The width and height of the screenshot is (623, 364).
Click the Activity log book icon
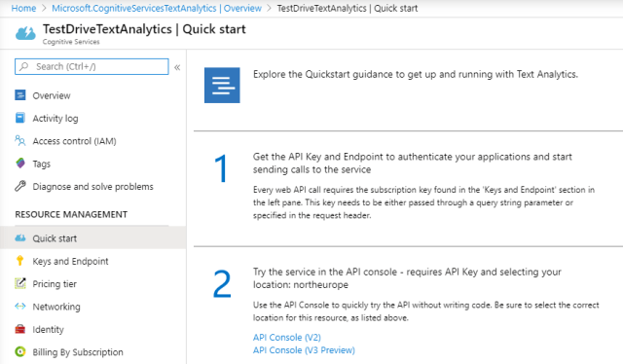(20, 118)
